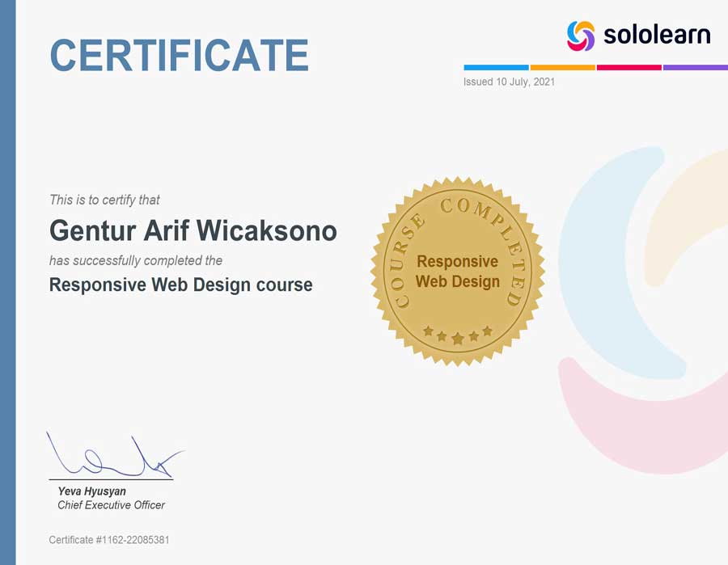This screenshot has width=728, height=565.
Task: Click the beige watermark arc on right edge
Action: click(688, 210)
